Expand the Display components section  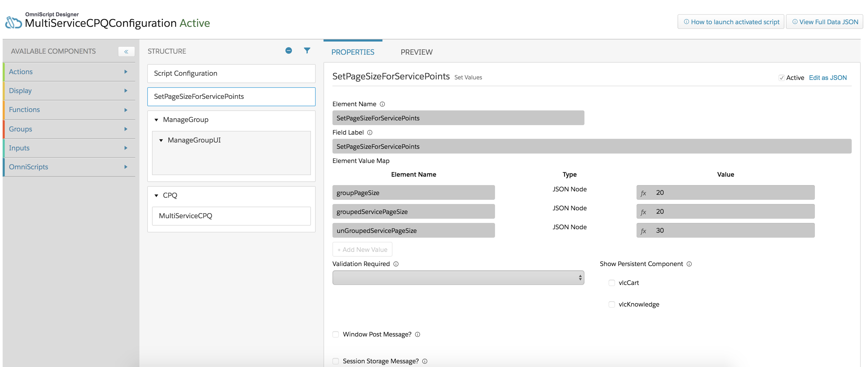(x=69, y=91)
